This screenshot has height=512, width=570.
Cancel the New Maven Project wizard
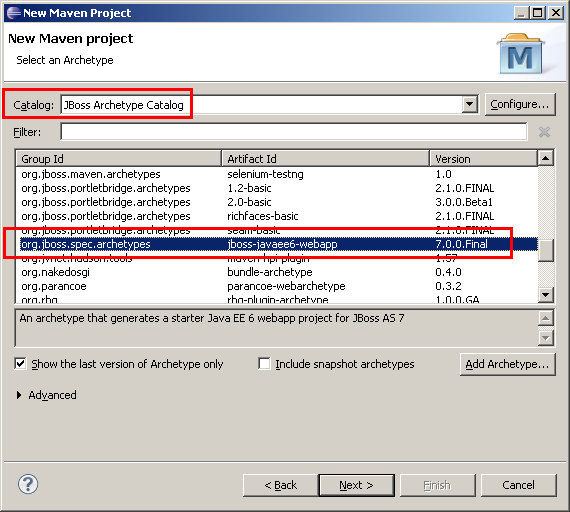click(x=518, y=485)
